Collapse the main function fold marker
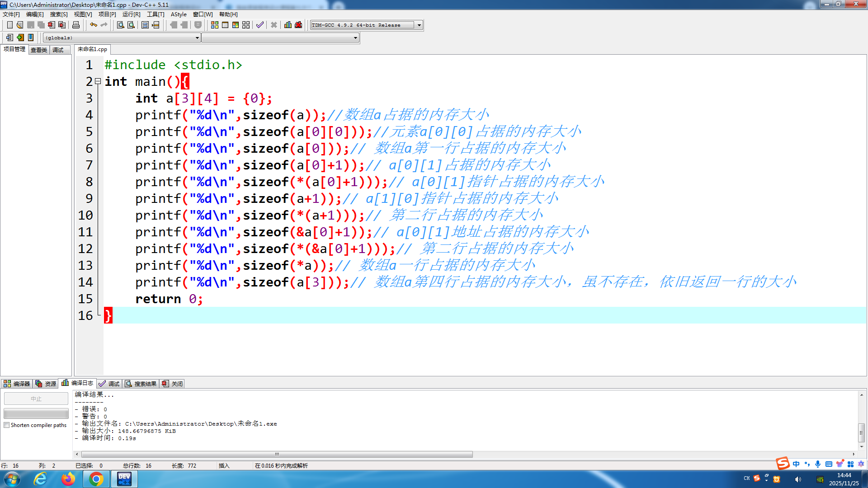 tap(98, 81)
